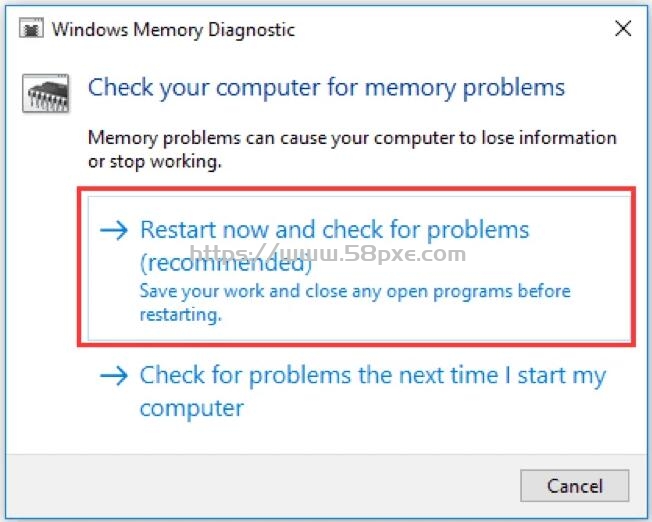The image size is (652, 522).
Task: Click the Windows Memory Diagnostic title text
Action: (173, 30)
